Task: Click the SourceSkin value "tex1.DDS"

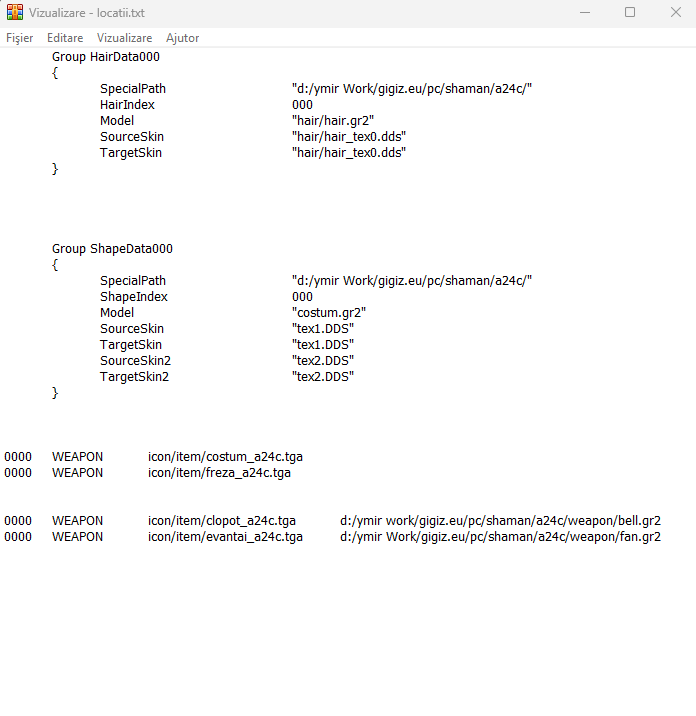Action: [x=323, y=328]
